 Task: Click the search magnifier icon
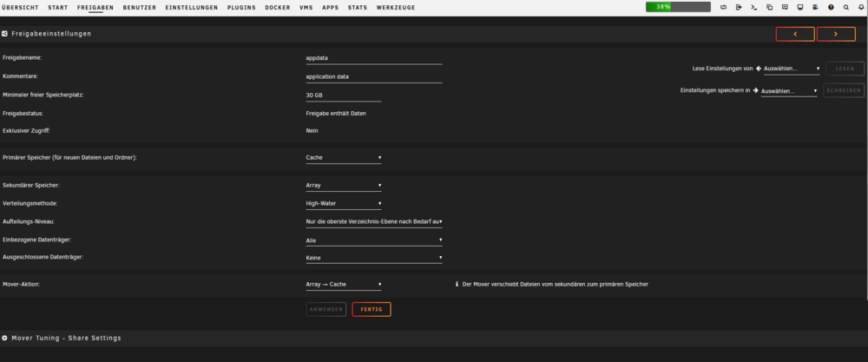pos(845,7)
